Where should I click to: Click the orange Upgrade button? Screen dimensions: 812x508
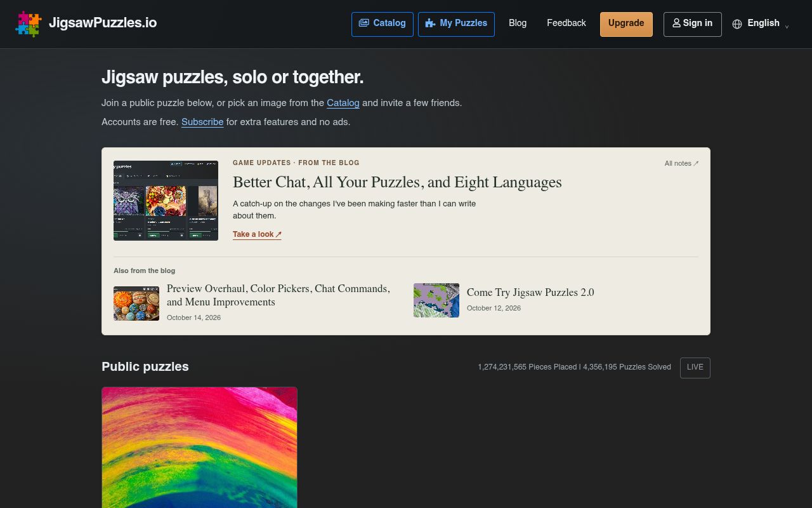point(626,24)
